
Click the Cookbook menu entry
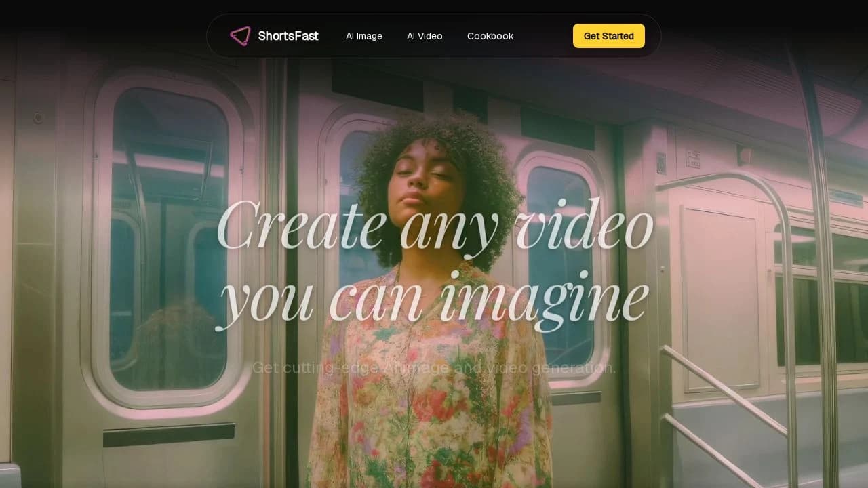[490, 36]
